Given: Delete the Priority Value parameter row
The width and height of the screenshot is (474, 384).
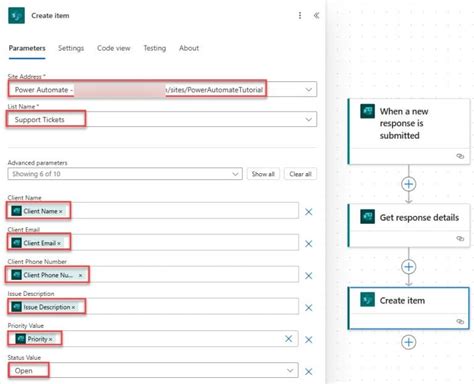Looking at the screenshot, I should (309, 340).
